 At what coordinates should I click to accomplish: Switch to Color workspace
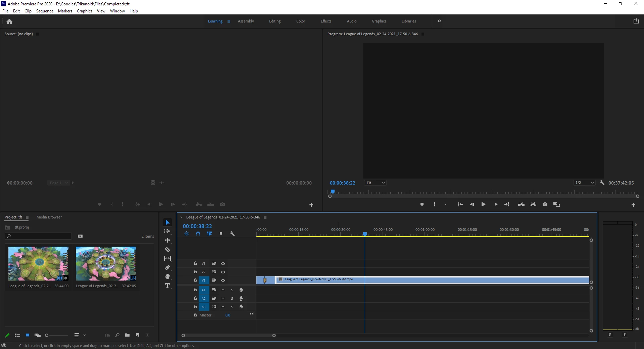tap(301, 21)
